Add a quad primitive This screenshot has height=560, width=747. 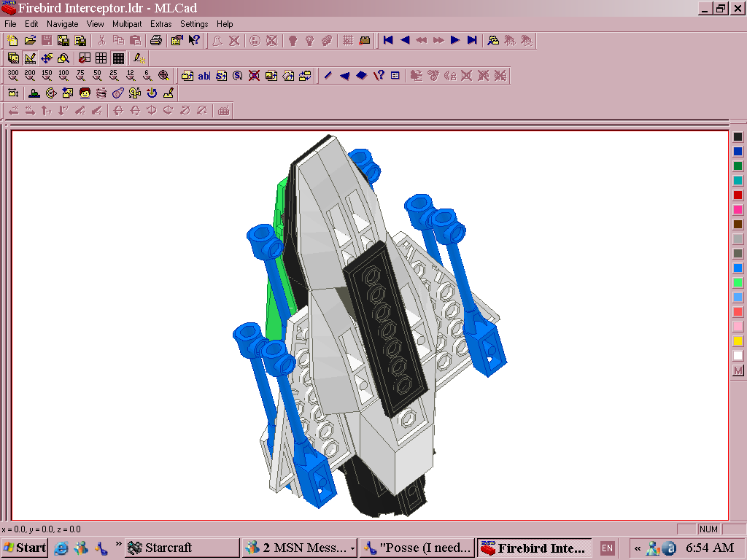pyautogui.click(x=362, y=75)
